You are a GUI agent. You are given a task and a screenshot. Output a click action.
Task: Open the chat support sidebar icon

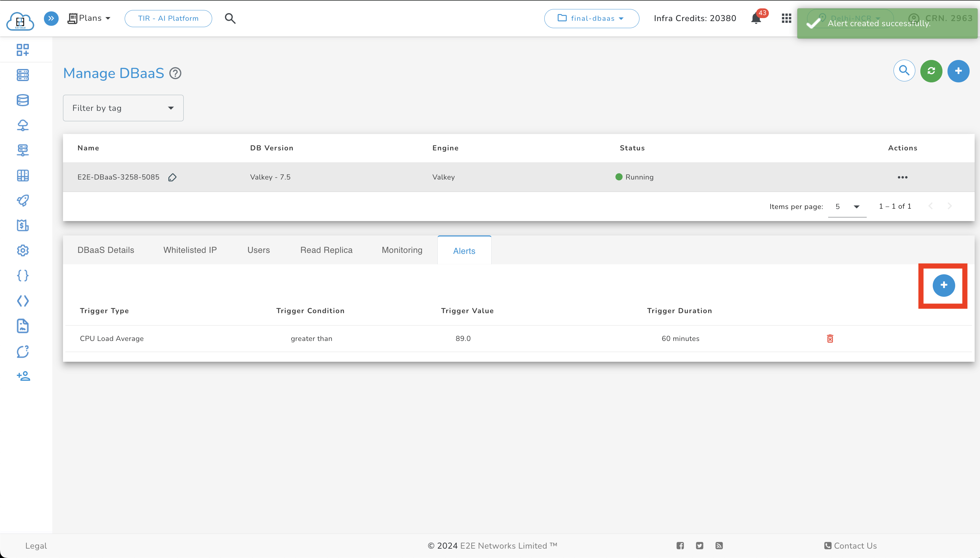click(22, 351)
